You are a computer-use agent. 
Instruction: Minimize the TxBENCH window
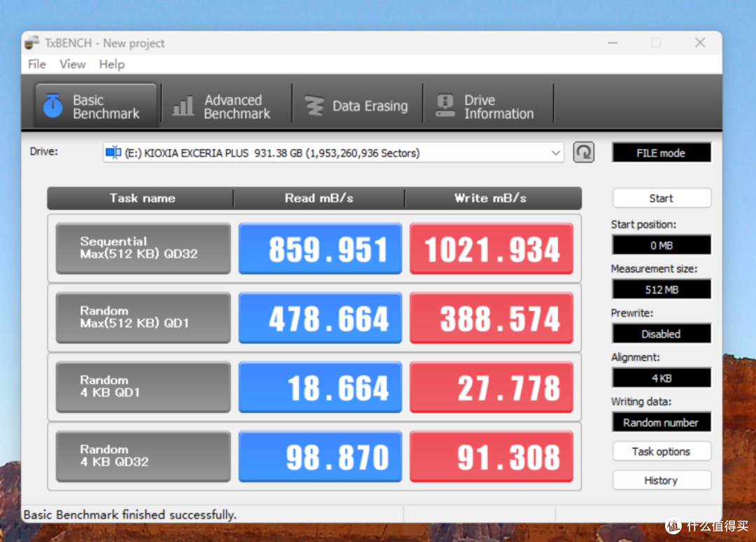[x=612, y=43]
